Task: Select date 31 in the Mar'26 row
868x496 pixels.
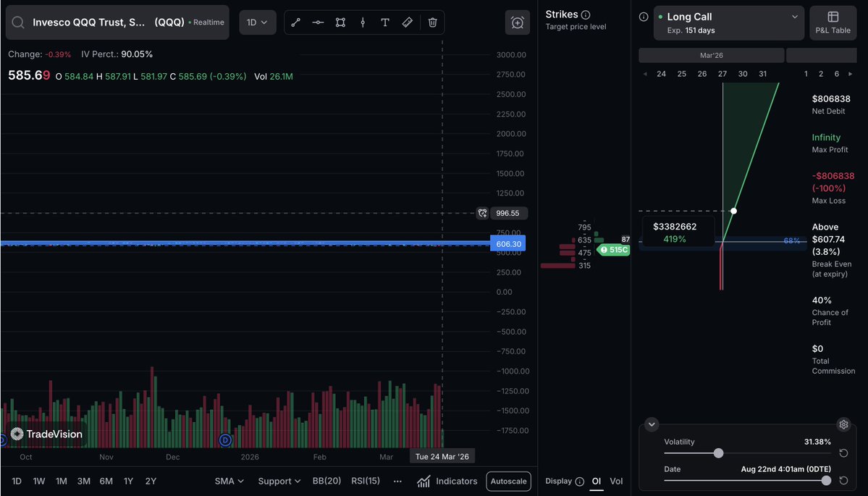Action: pos(763,74)
